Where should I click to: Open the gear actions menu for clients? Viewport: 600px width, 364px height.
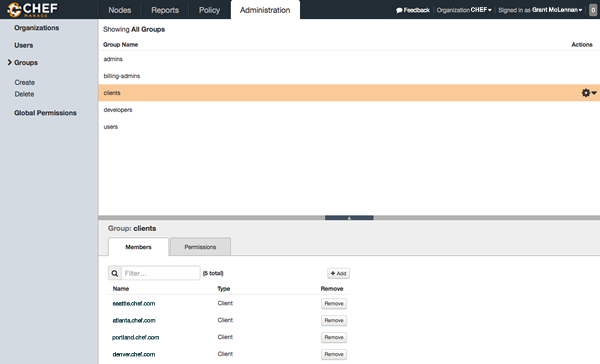click(589, 93)
